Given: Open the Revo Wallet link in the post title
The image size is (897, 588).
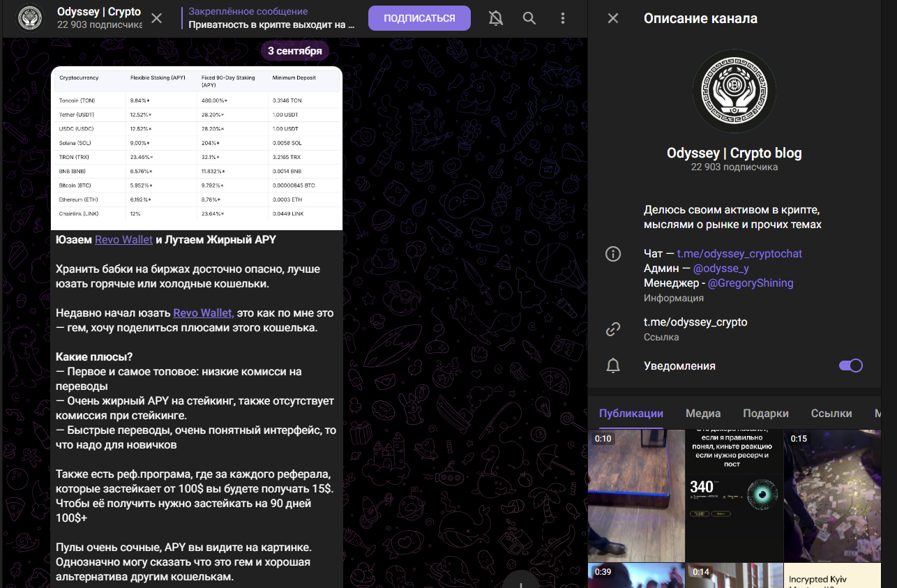Looking at the screenshot, I should coord(123,239).
